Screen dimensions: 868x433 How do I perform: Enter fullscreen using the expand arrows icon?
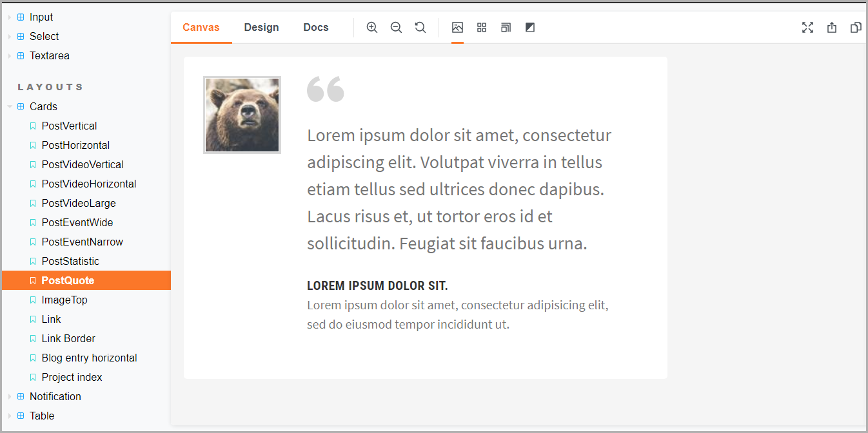click(x=807, y=28)
